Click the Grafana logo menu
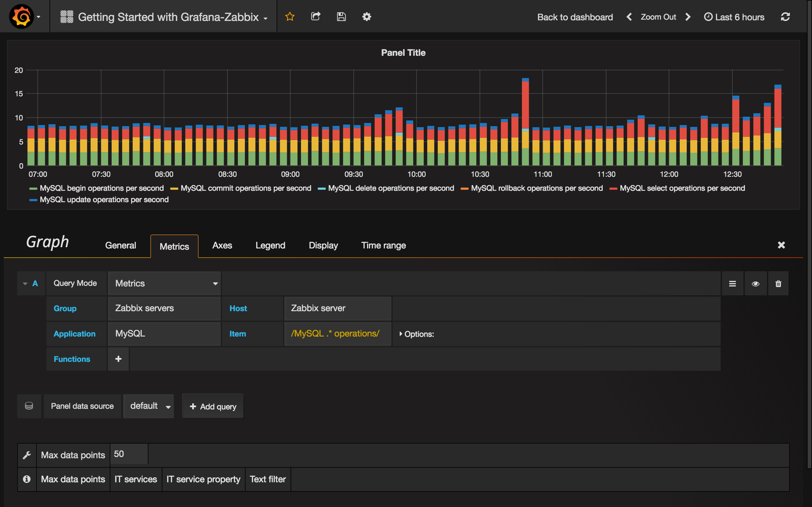 (22, 16)
